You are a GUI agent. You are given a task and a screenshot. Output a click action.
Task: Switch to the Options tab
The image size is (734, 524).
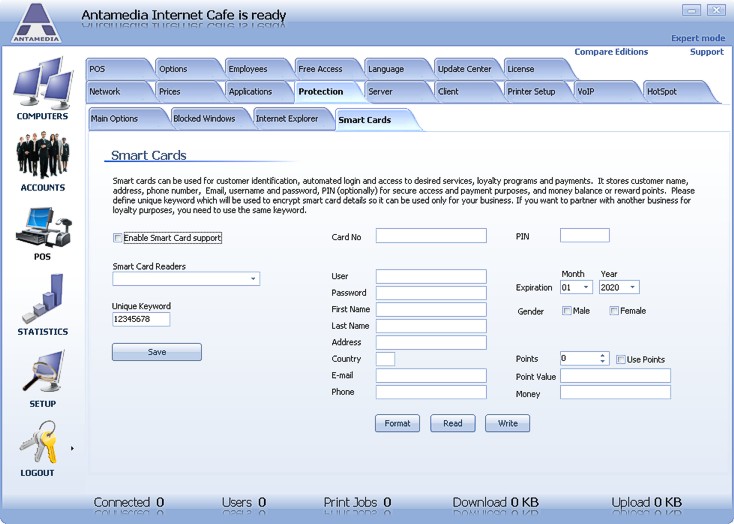189,69
